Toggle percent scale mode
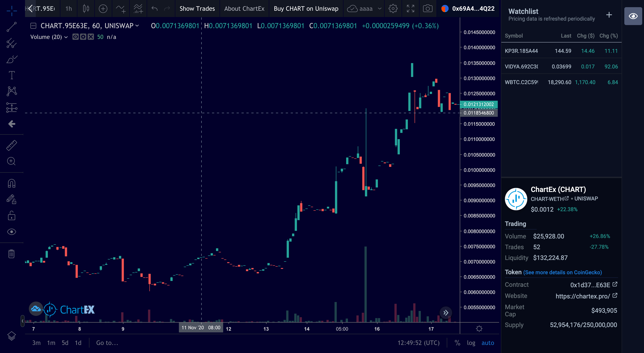Screen dimensions: 644x353 457,343
